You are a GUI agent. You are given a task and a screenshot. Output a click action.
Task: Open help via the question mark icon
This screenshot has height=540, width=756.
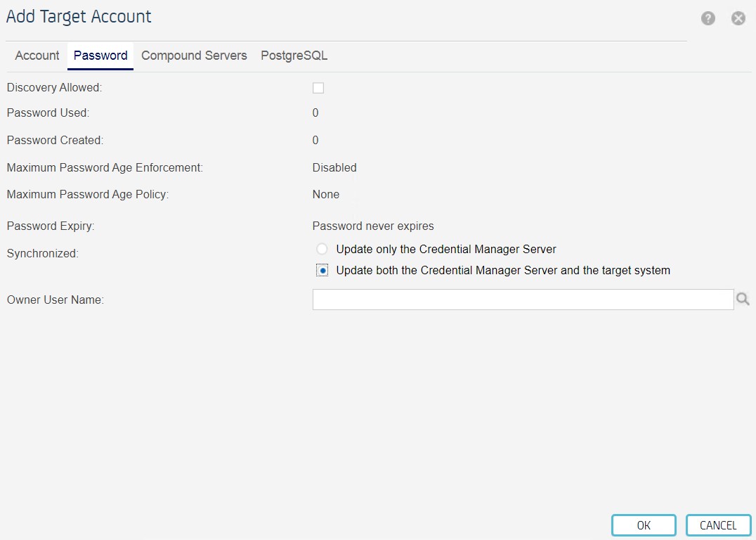pos(708,18)
